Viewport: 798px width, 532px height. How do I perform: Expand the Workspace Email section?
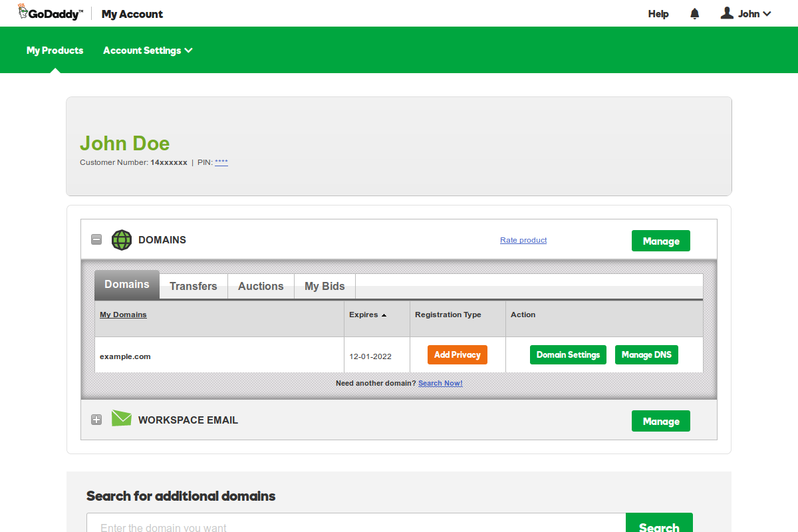click(x=96, y=420)
